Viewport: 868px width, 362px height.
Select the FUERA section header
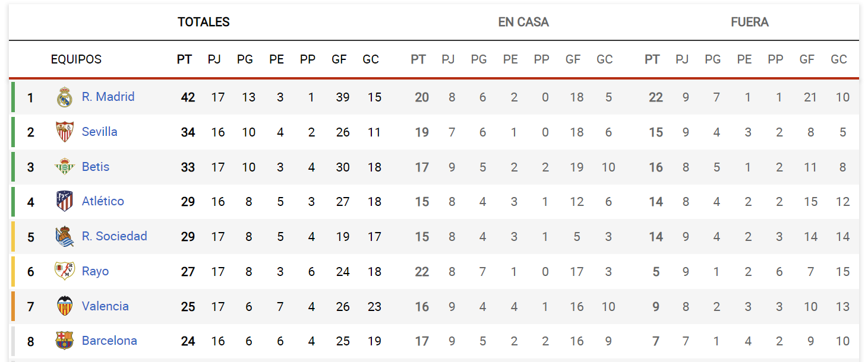coord(750,23)
